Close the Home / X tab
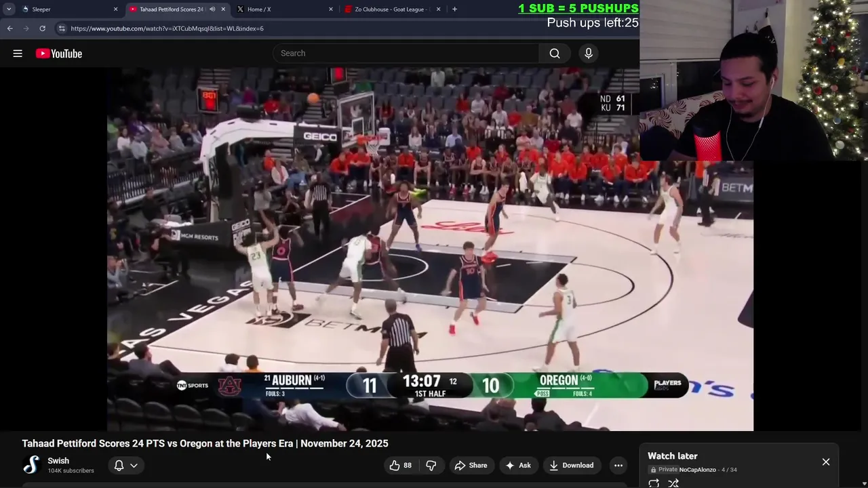 (x=331, y=9)
